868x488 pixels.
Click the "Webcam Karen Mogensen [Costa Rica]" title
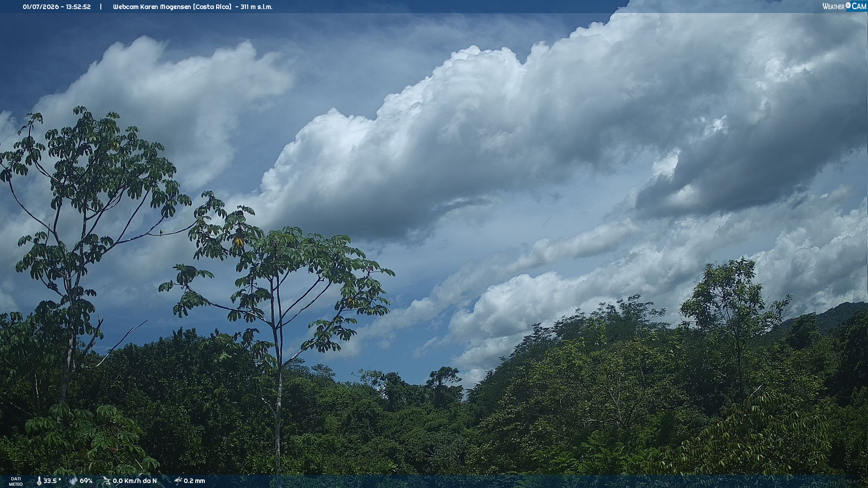click(172, 7)
